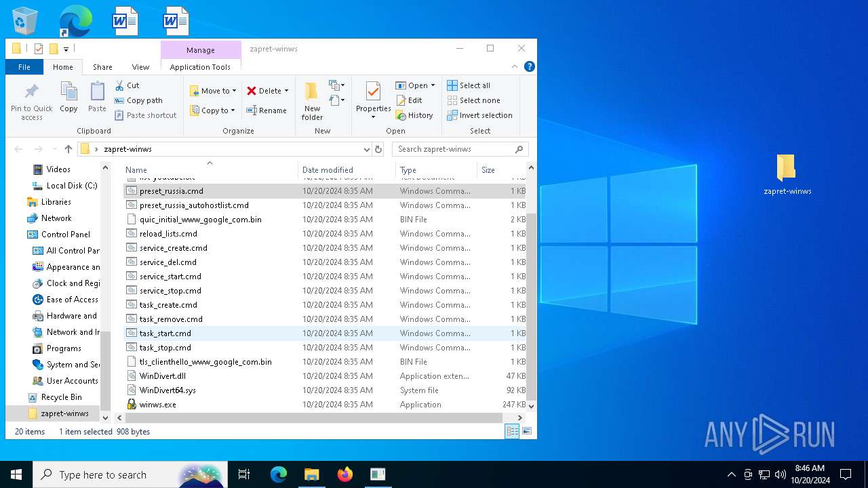Select service_create.cmd file

[x=173, y=248]
